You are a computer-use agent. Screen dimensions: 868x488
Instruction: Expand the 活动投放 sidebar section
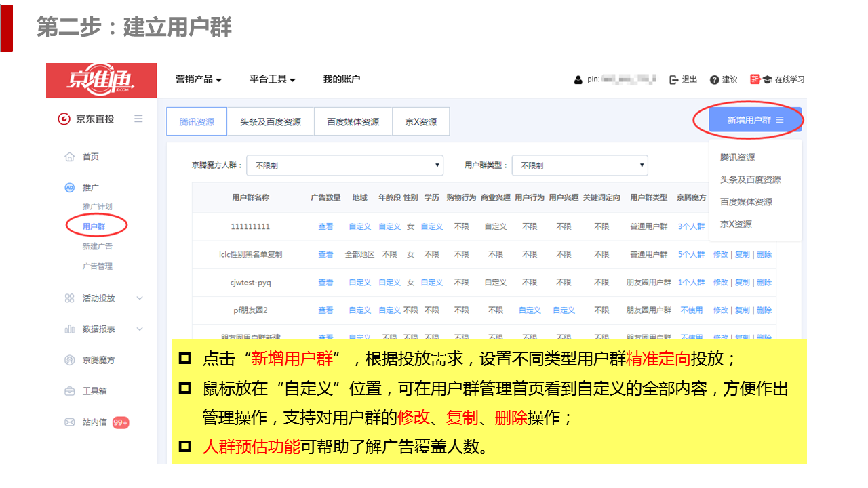pyautogui.click(x=140, y=298)
